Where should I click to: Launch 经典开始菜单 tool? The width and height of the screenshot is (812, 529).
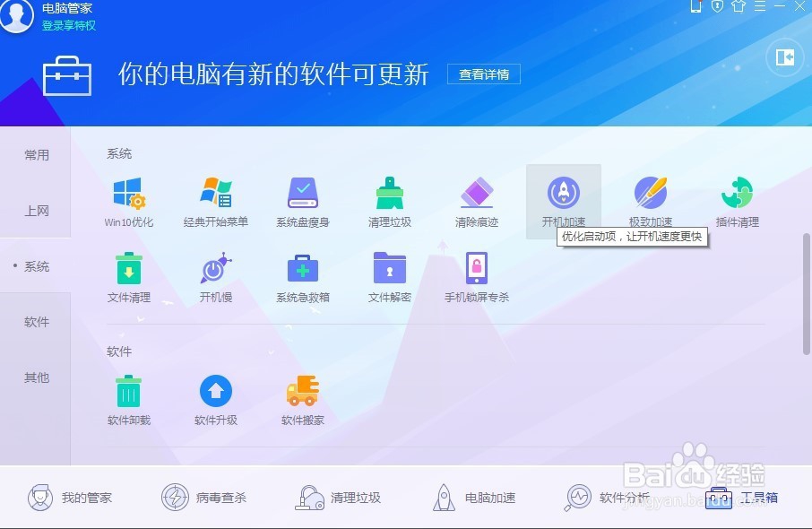[213, 199]
